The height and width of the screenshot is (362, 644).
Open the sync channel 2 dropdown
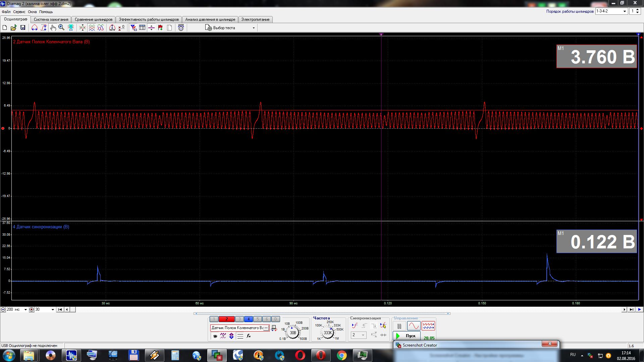point(359,335)
